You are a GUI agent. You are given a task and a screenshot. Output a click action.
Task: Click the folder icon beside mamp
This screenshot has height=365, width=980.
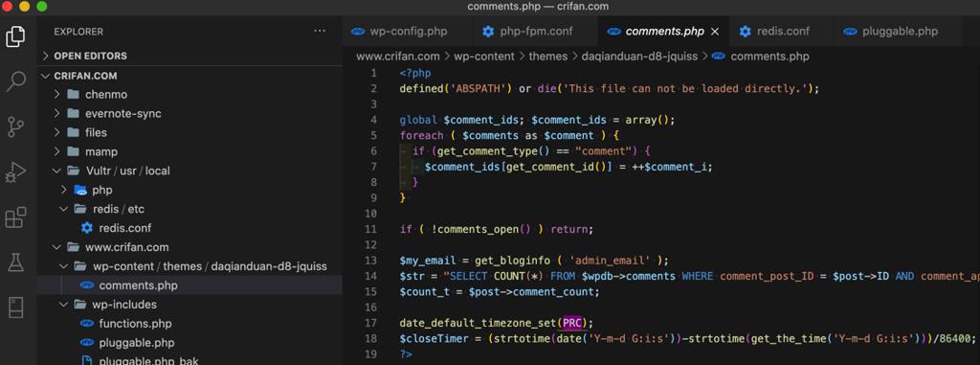pyautogui.click(x=73, y=151)
